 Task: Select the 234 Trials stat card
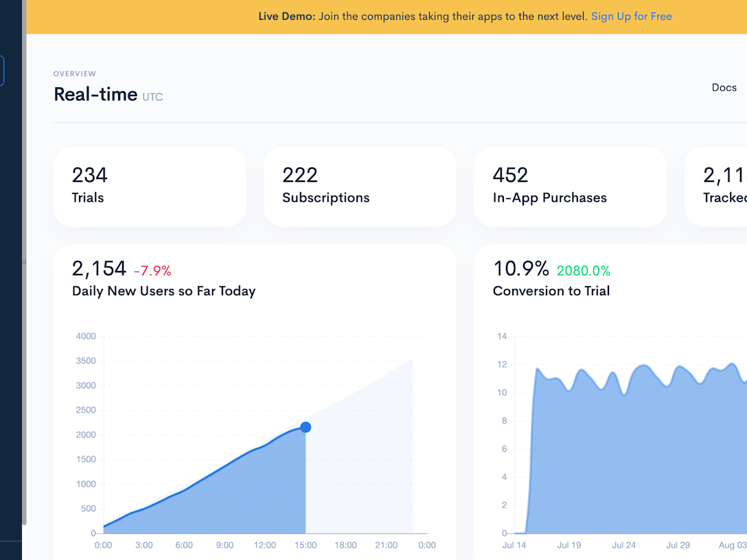coord(149,186)
